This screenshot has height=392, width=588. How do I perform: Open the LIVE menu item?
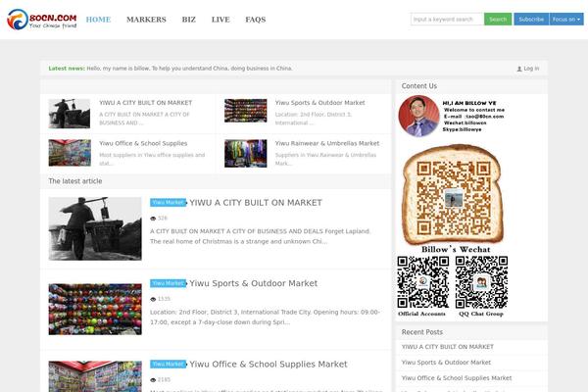(220, 20)
